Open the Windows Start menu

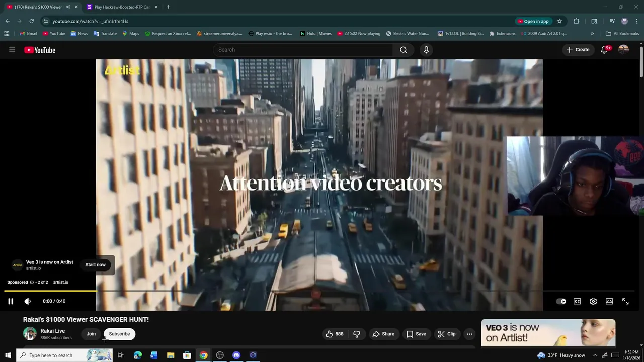pyautogui.click(x=8, y=355)
